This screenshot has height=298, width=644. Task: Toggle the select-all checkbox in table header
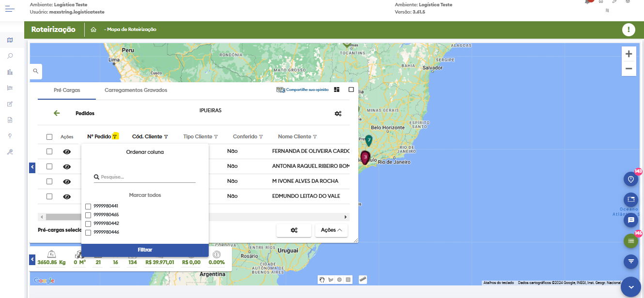point(49,137)
